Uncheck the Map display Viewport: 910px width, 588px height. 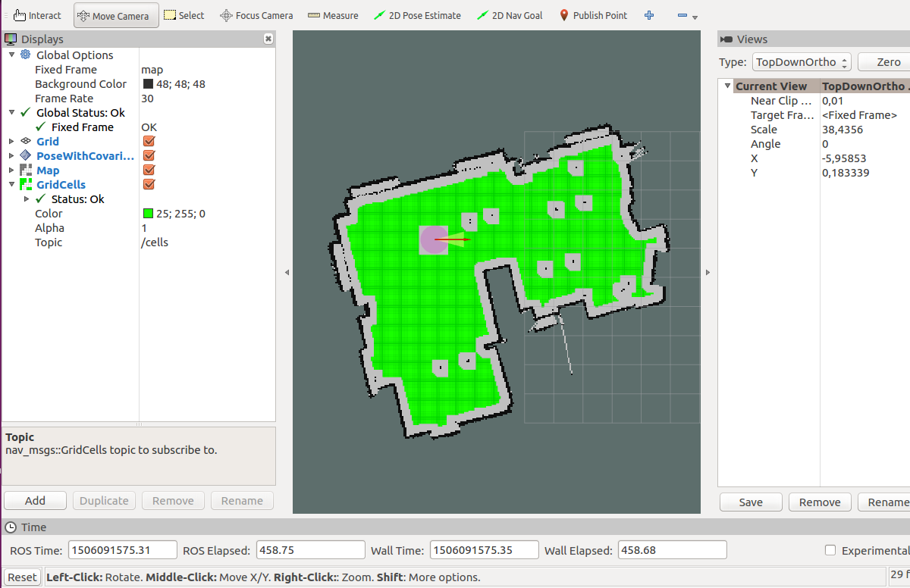(149, 170)
